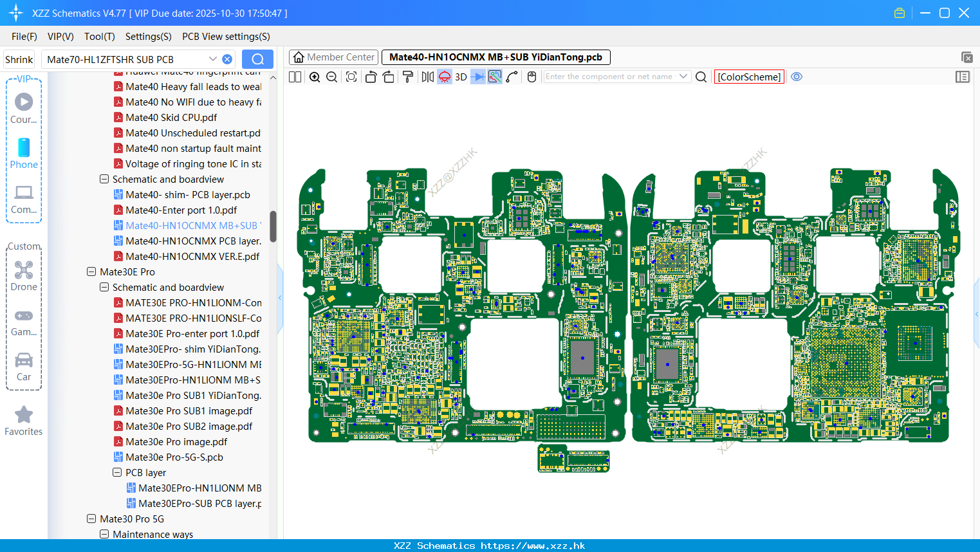Viewport: 980px width, 552px height.
Task: Rotate the board clockwise
Action: pos(388,77)
